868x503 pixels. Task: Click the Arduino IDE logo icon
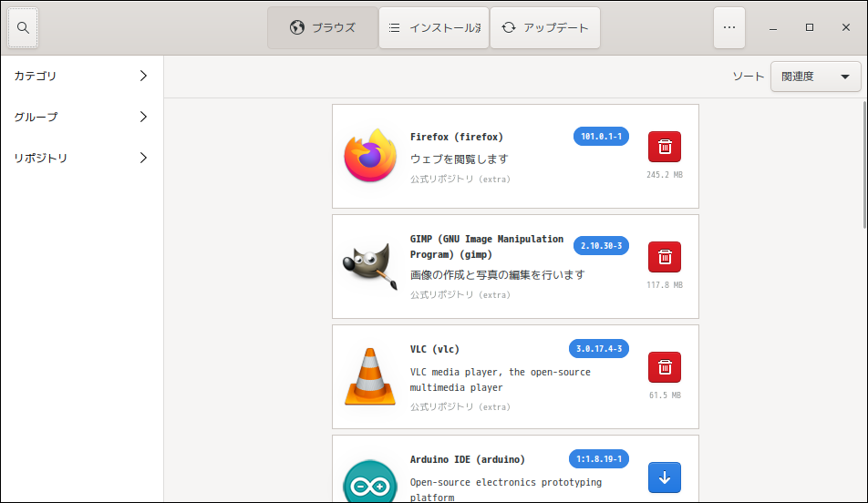click(x=370, y=483)
